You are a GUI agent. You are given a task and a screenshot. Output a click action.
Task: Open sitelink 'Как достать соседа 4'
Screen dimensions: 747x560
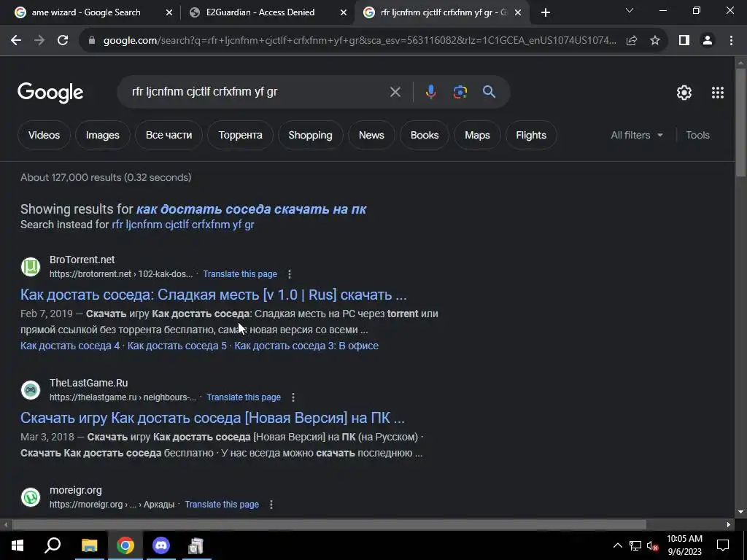point(70,346)
